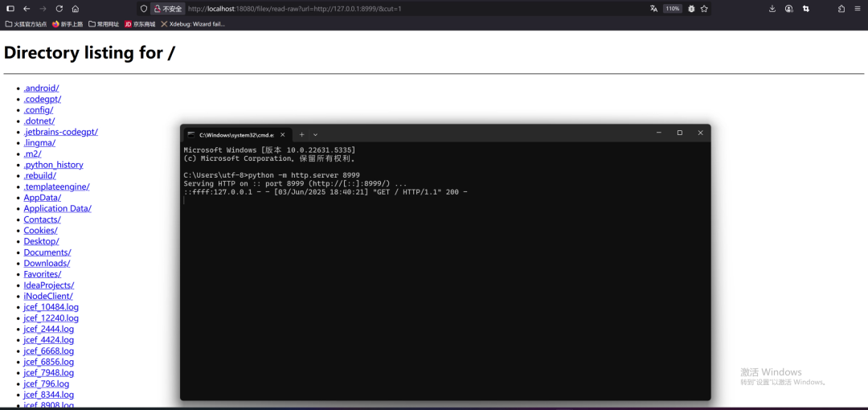Viewport: 868px width, 410px height.
Task: Click the crop screenshot toolbar icon
Action: tap(806, 9)
